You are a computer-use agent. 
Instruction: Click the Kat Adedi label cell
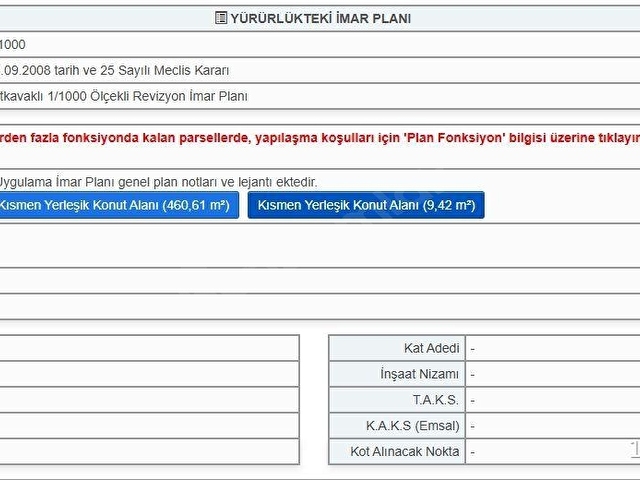coord(397,348)
